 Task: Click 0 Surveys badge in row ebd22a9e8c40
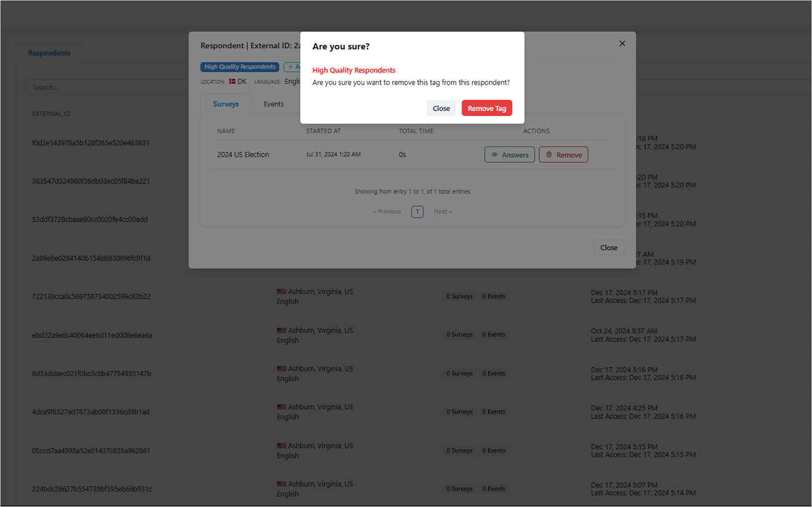459,335
